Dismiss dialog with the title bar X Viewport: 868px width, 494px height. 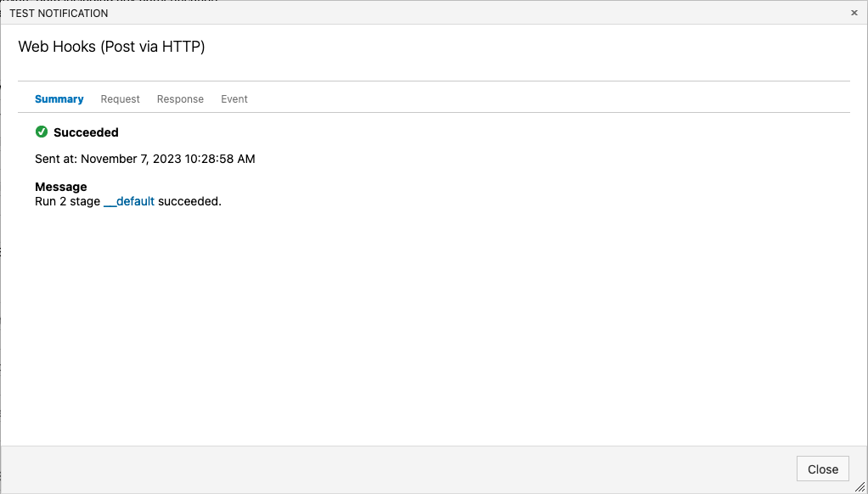pyautogui.click(x=854, y=13)
